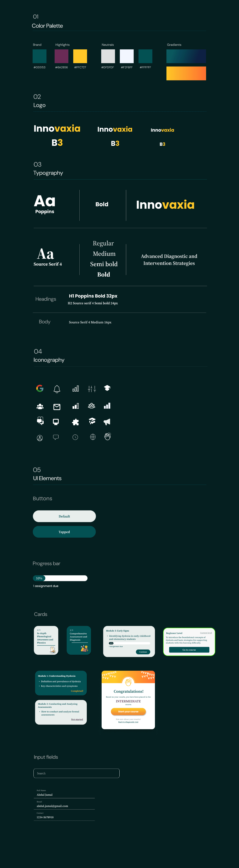Click the Full Name field with Abdul Jamal
239x868 pixels.
[x=64, y=794]
